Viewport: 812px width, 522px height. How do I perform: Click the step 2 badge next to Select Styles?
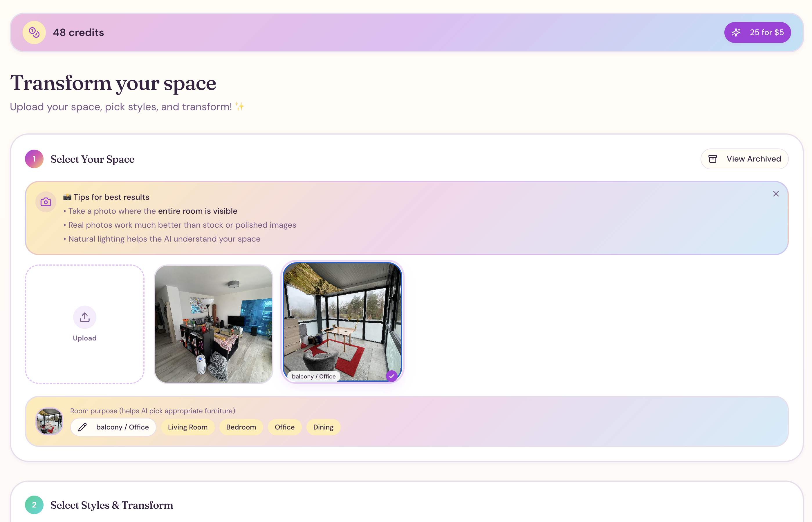(34, 505)
